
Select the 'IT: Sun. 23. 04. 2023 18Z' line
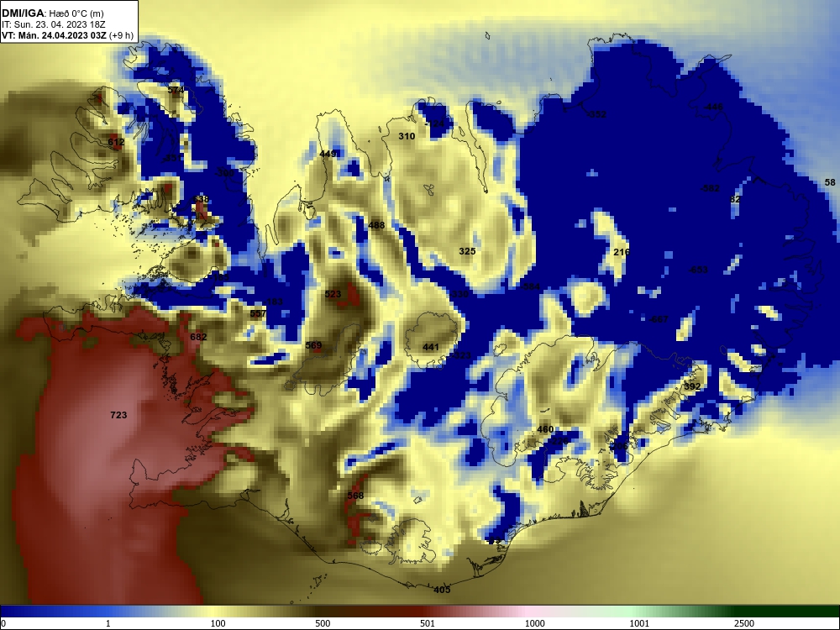54,24
